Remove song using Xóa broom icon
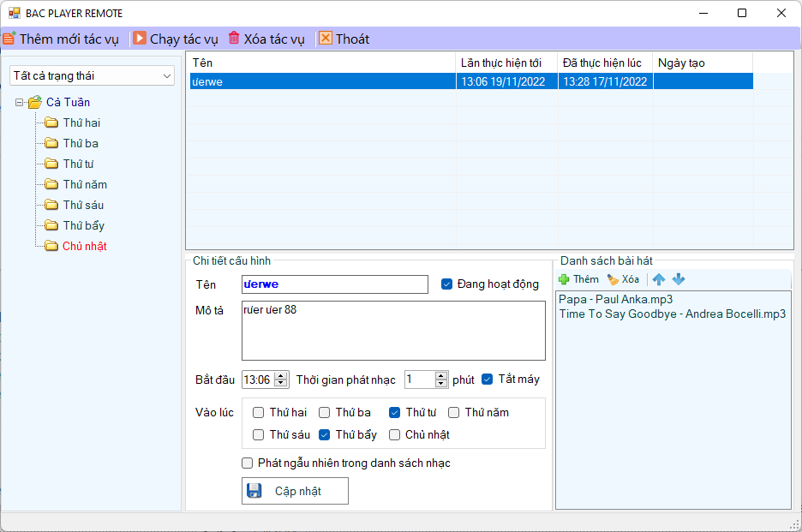This screenshot has width=802, height=532. (x=613, y=279)
